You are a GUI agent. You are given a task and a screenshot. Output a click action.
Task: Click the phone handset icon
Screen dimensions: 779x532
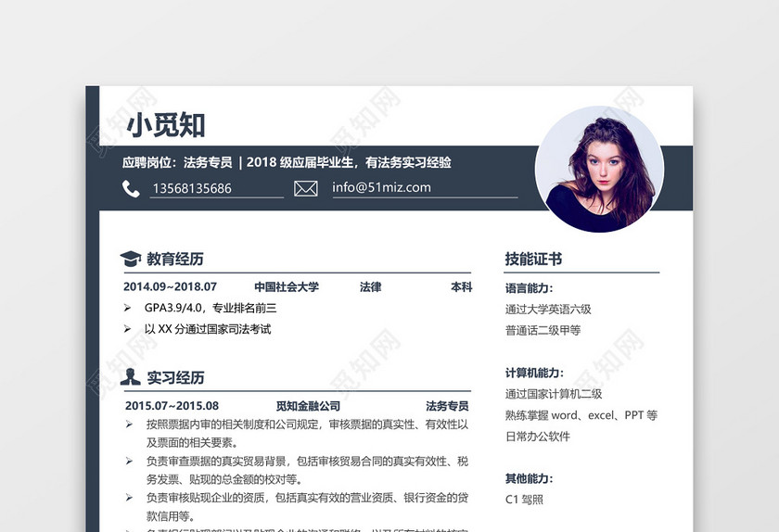click(x=131, y=189)
